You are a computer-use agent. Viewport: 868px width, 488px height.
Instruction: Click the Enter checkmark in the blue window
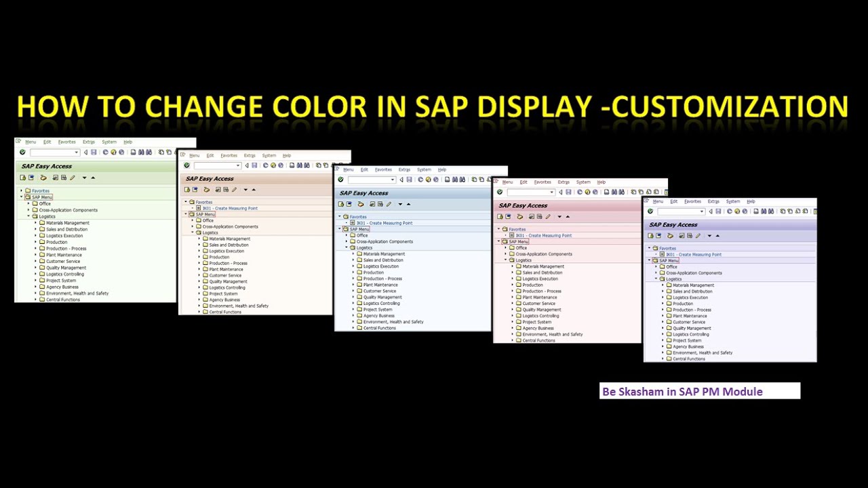point(340,180)
